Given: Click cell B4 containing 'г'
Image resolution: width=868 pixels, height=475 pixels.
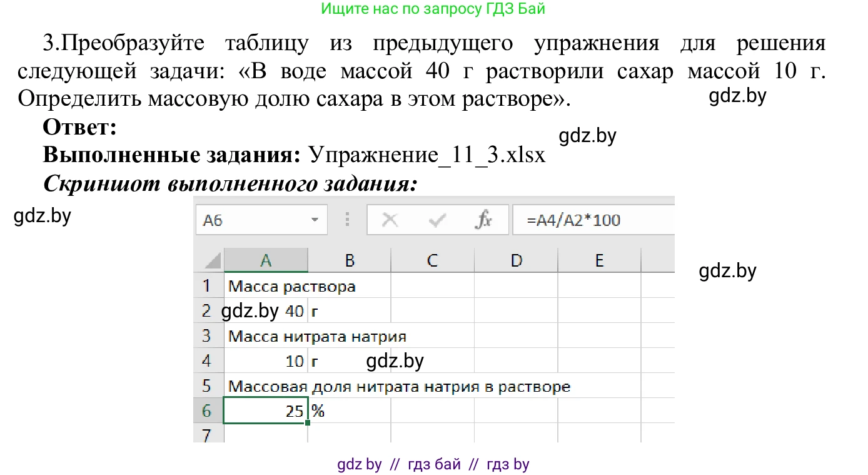Looking at the screenshot, I should [350, 360].
